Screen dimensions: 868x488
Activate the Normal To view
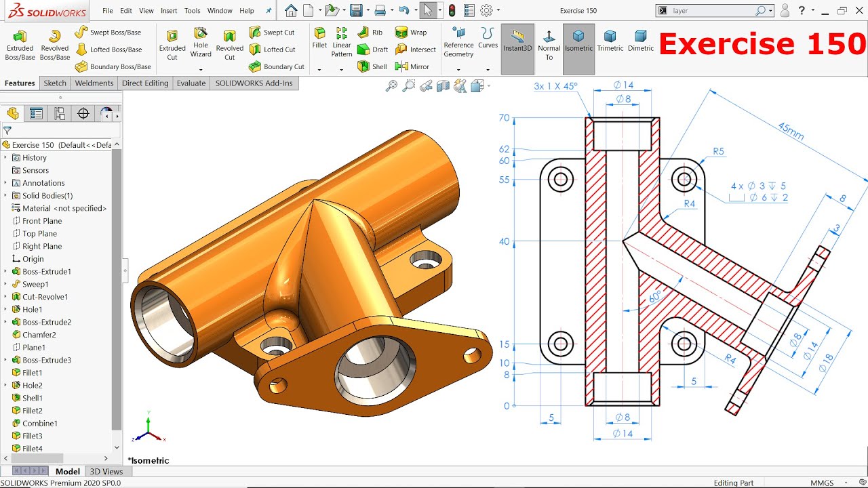point(549,44)
